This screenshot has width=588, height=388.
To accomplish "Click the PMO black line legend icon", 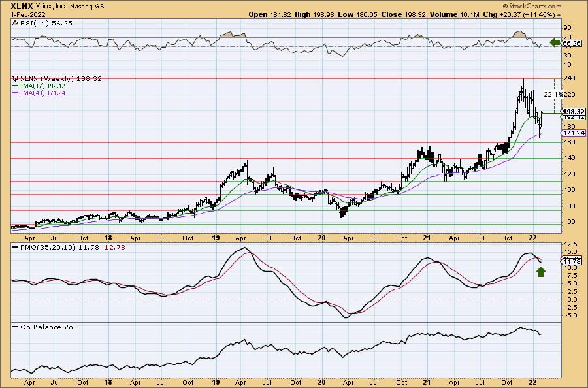I will pyautogui.click(x=16, y=248).
